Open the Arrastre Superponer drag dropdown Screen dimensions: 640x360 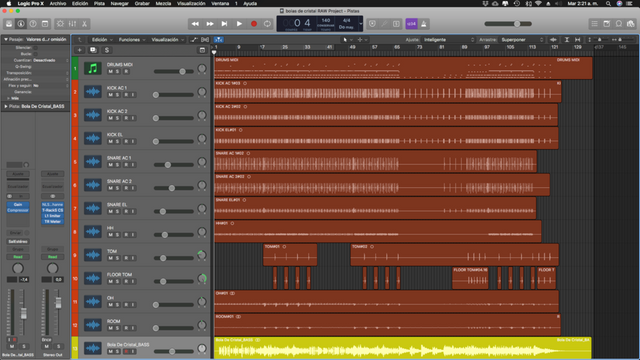point(522,40)
